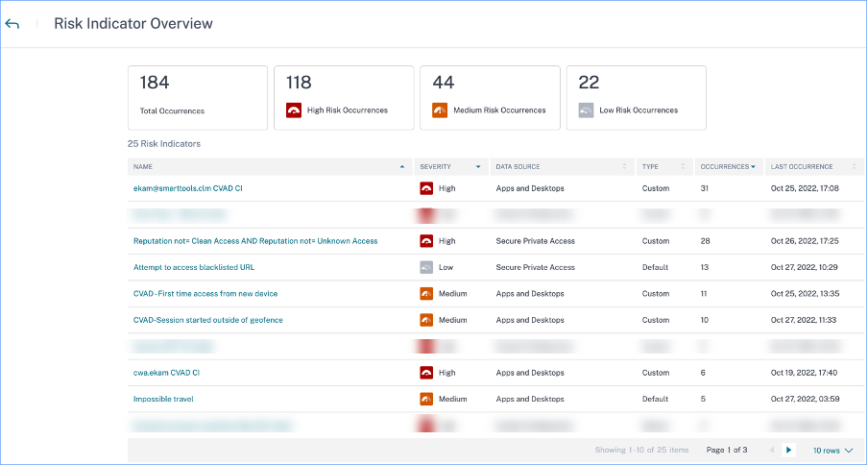Sort by Occurrences column header
The width and height of the screenshot is (868, 465).
pyautogui.click(x=727, y=167)
